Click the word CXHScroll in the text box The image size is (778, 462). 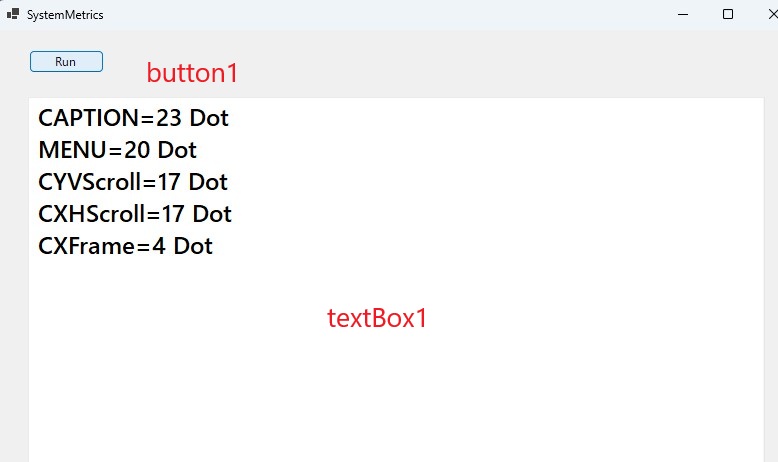(x=91, y=214)
